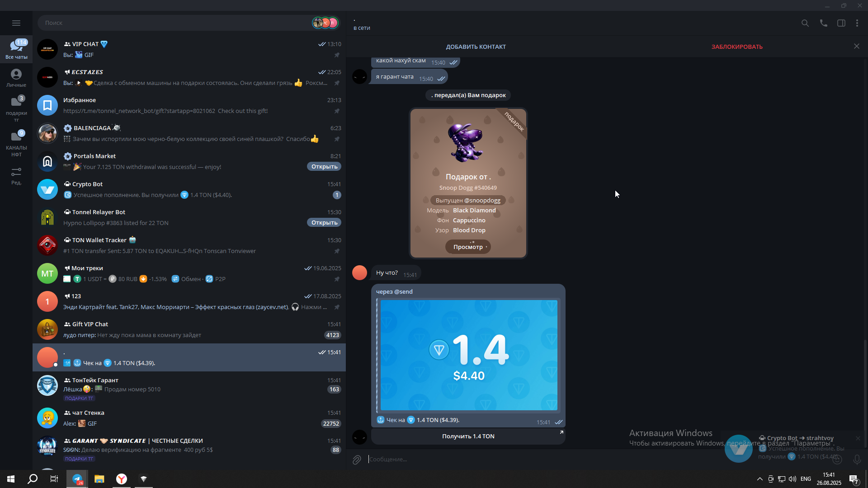
Task: Click the Crypto Bot avatar icon
Action: [47, 189]
